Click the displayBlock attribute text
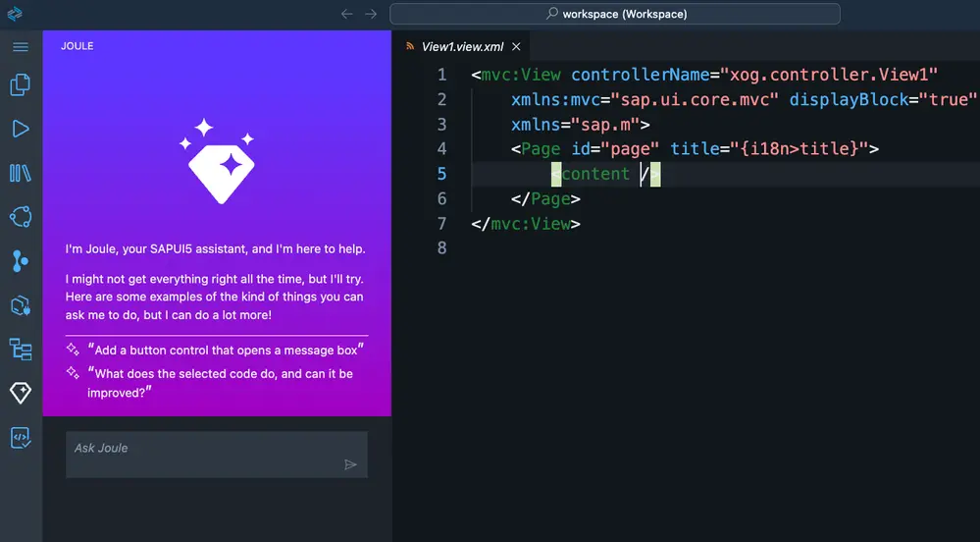 tap(849, 99)
